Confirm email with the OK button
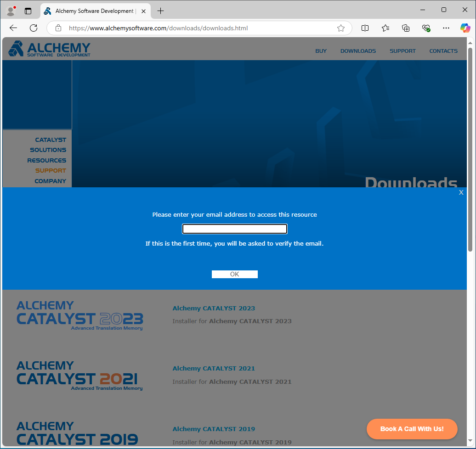This screenshot has height=449, width=476. 235,274
